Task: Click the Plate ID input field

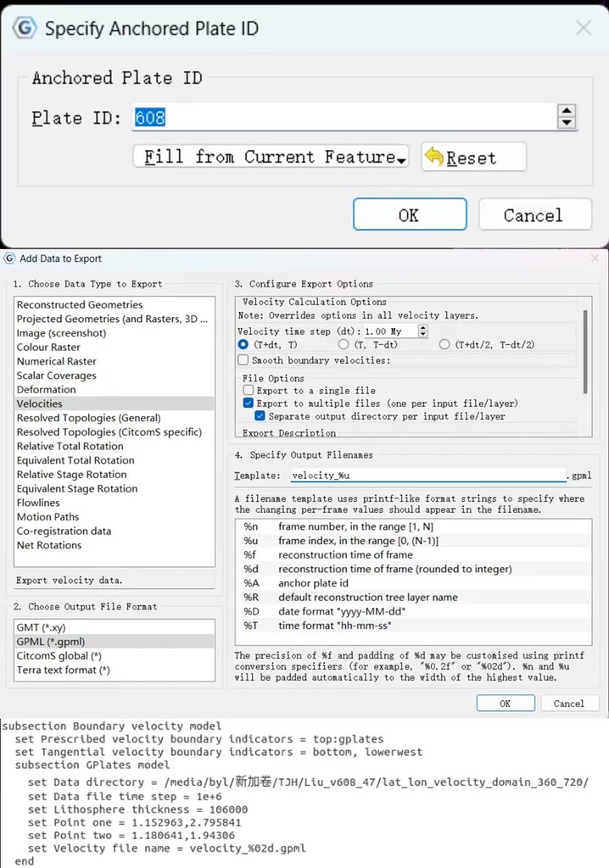Action: pyautogui.click(x=344, y=117)
